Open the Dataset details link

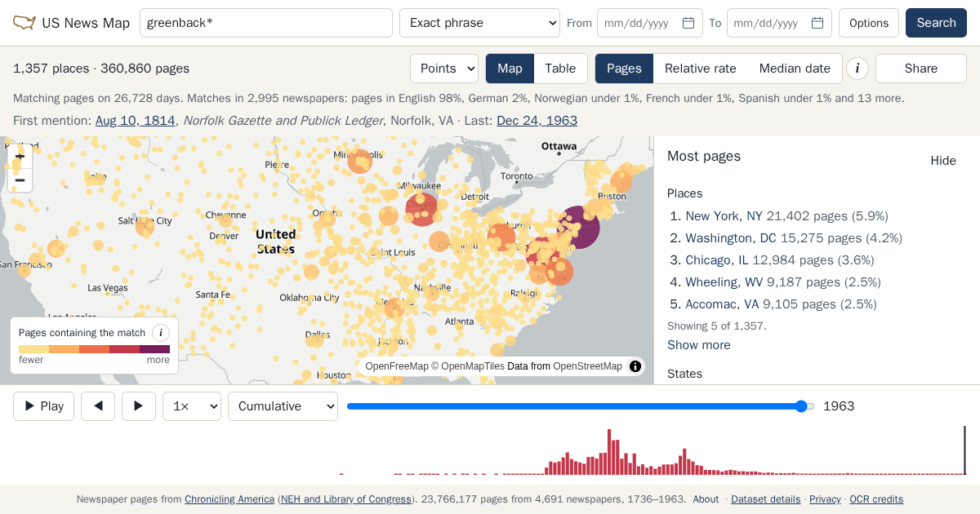tap(766, 499)
